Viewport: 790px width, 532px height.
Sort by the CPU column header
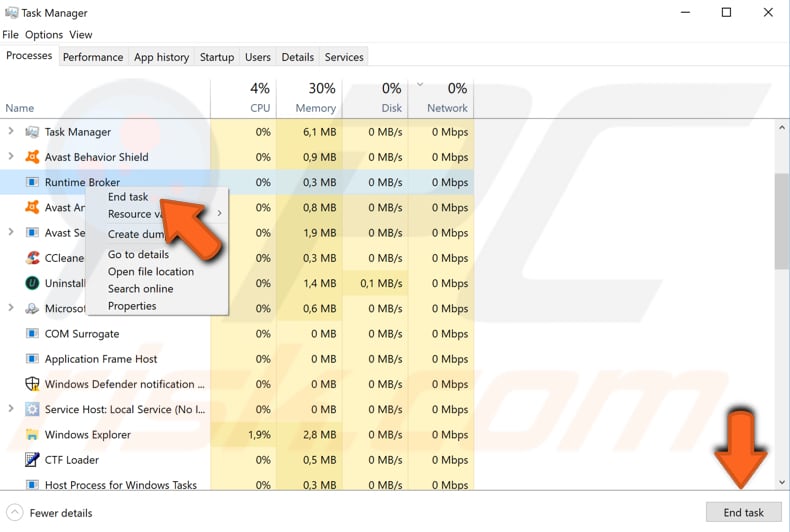243,98
